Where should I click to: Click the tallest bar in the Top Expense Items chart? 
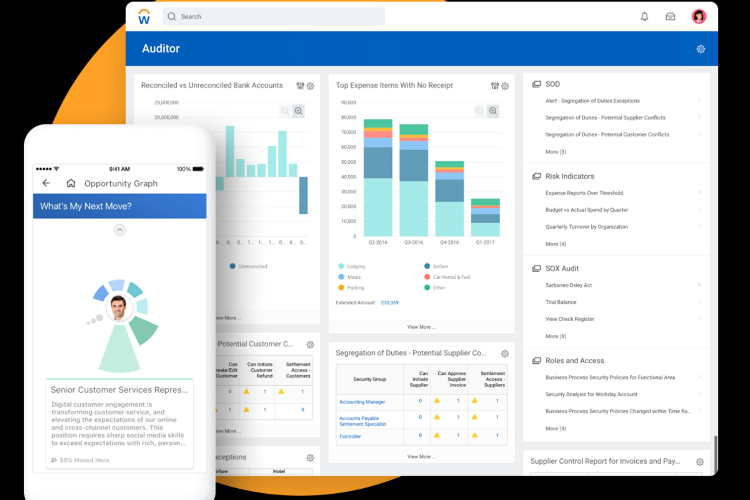coord(378,178)
